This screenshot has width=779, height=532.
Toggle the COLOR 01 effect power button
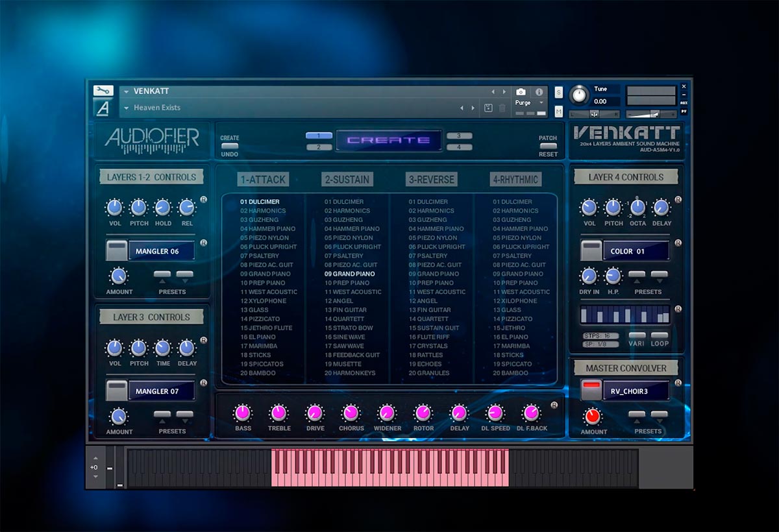tap(591, 250)
